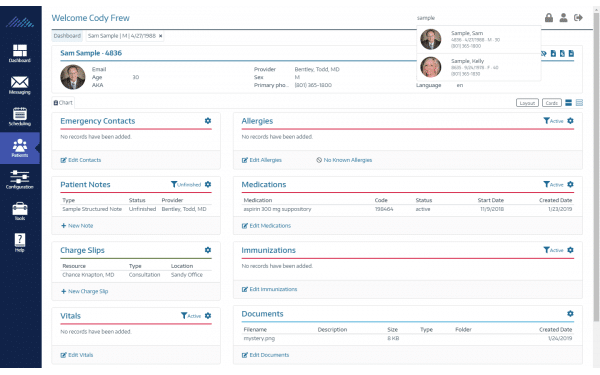Open the Sample Structured Note row
600x375 pixels.
pos(136,209)
